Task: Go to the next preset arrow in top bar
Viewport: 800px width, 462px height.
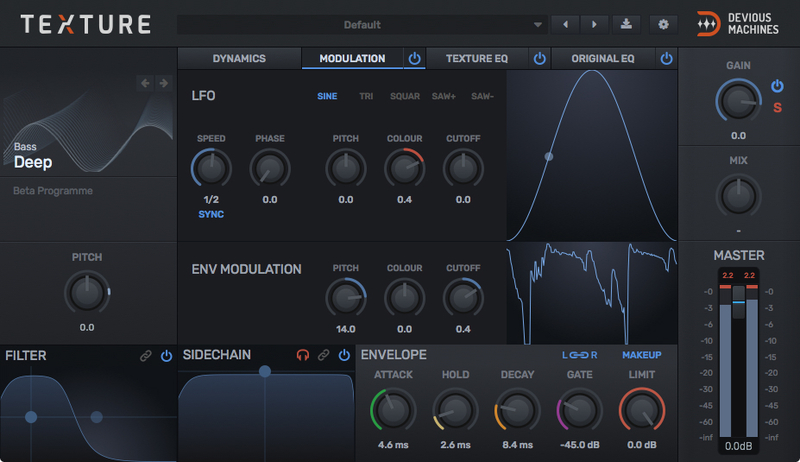Action: tap(594, 24)
